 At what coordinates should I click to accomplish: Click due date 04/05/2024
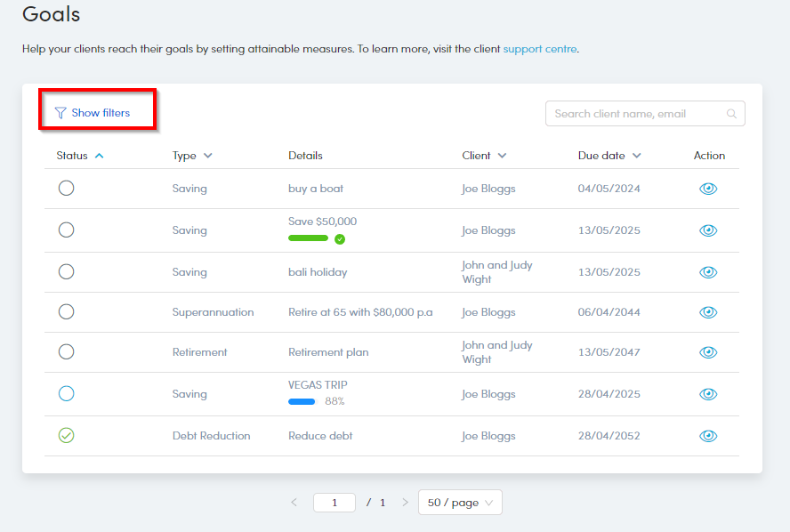pos(609,189)
